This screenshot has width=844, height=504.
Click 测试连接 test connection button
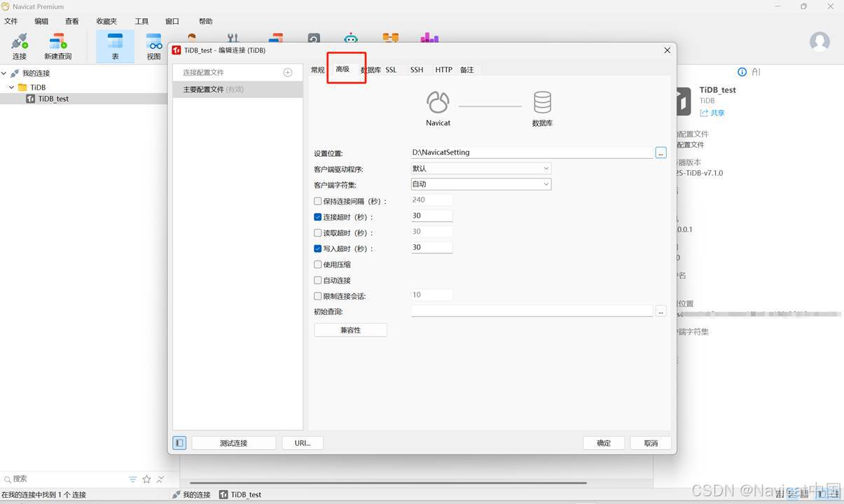pyautogui.click(x=233, y=443)
